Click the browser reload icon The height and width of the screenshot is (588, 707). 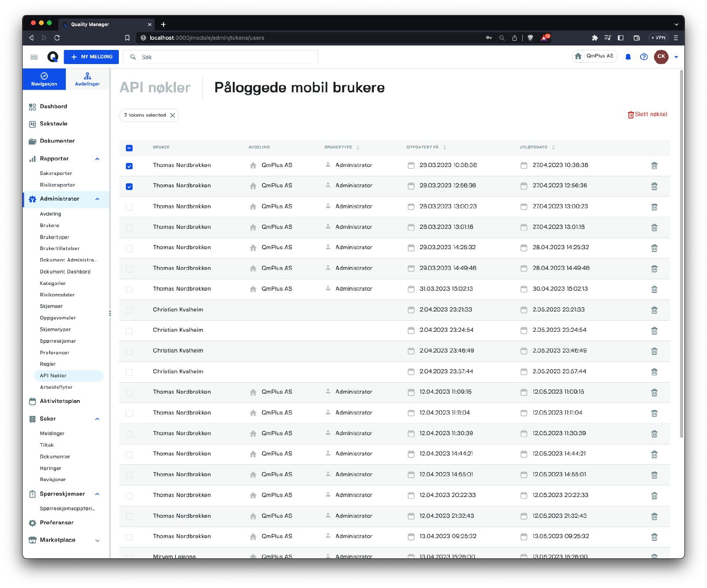click(x=57, y=38)
